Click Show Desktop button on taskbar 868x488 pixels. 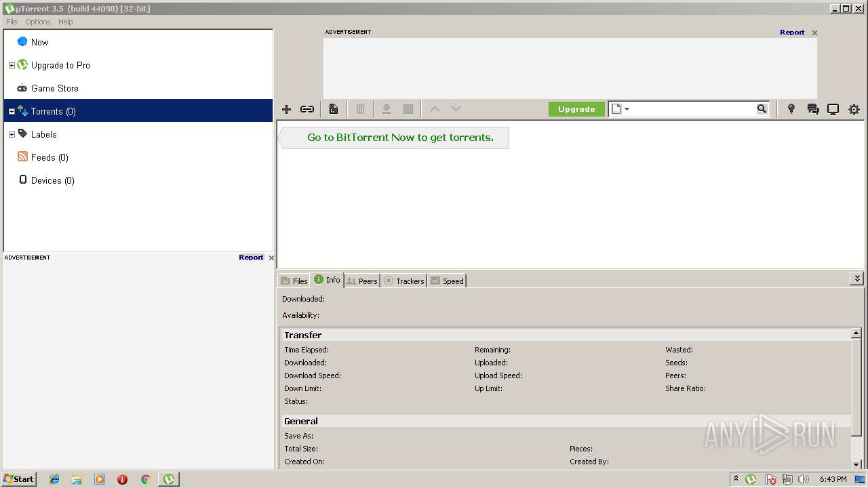click(861, 479)
